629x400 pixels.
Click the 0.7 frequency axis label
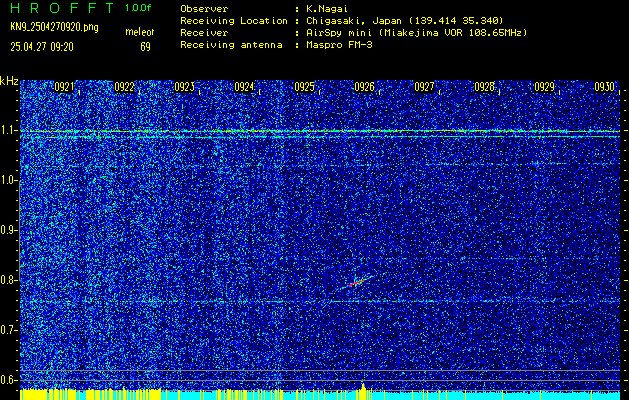[x=8, y=330]
